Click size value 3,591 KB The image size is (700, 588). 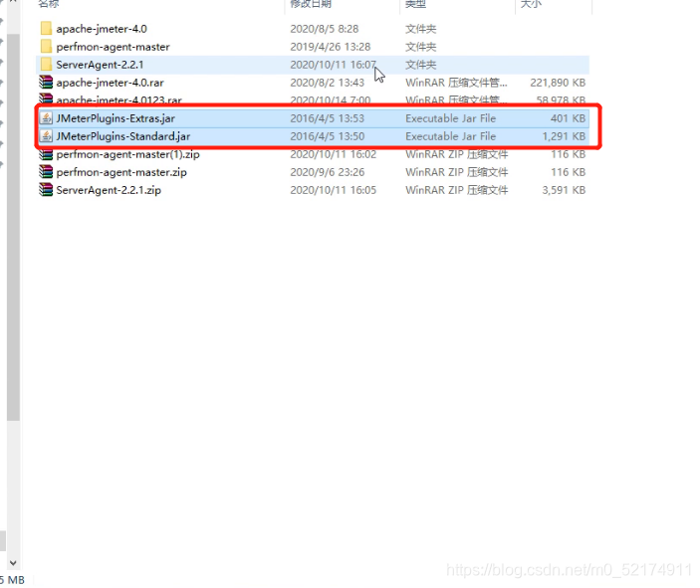564,190
